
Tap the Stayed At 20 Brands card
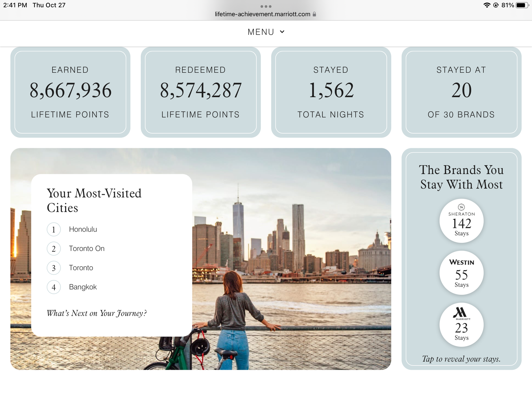pyautogui.click(x=461, y=92)
